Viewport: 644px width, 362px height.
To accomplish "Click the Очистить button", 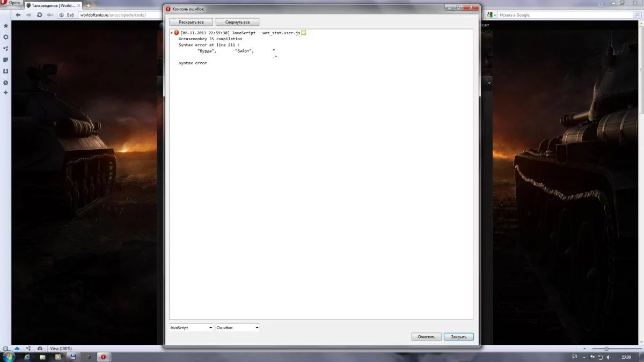I will click(x=427, y=337).
